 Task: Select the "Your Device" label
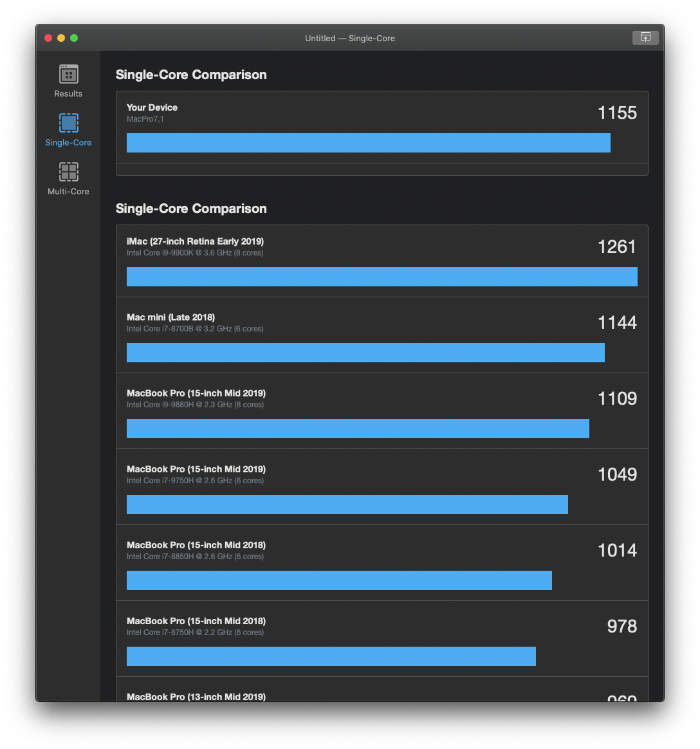pos(152,107)
